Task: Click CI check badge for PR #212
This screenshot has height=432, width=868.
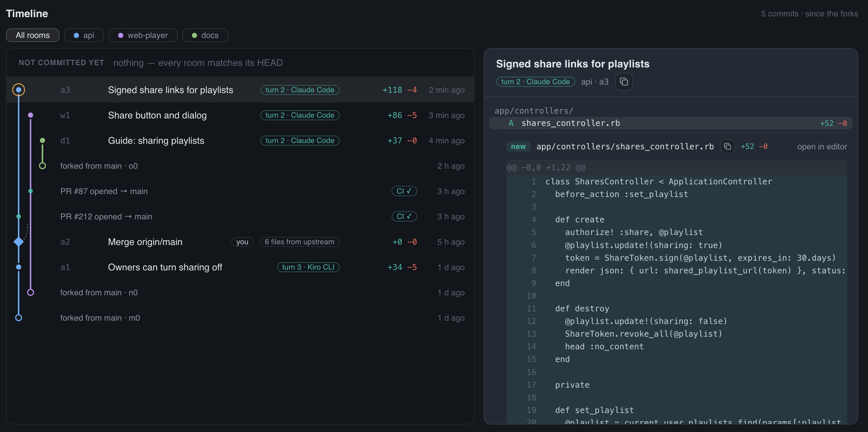Action: click(404, 216)
